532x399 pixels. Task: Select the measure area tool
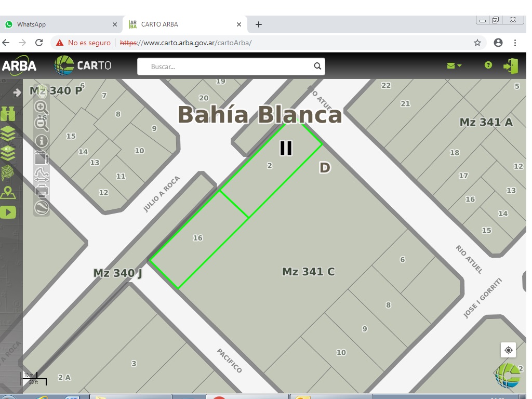point(42,158)
